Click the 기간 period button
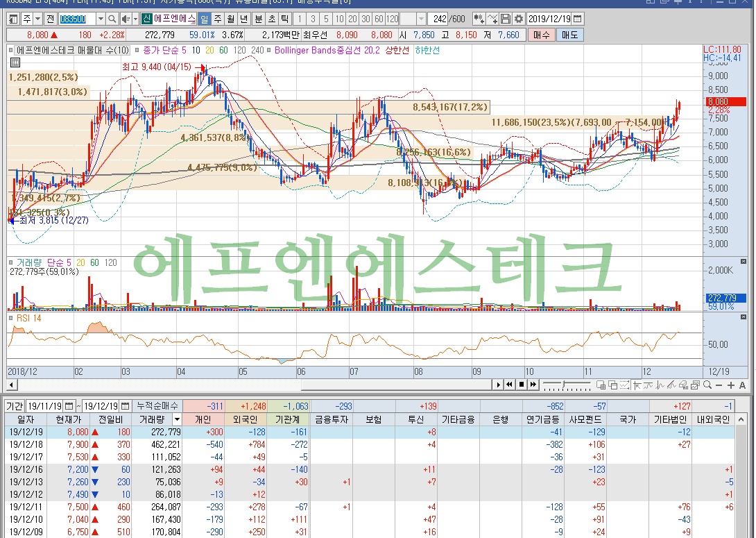Image resolution: width=756 pixels, height=538 pixels. click(15, 406)
